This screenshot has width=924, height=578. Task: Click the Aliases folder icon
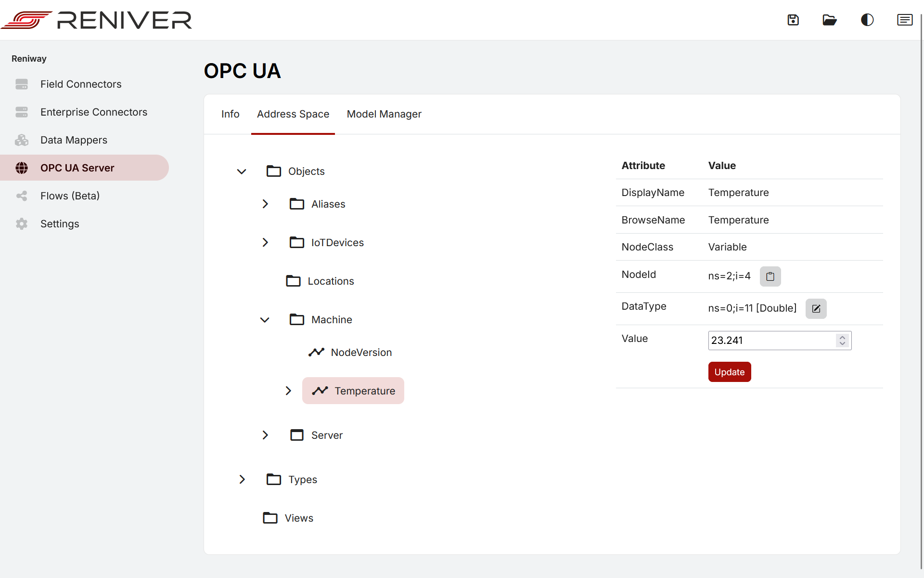297,204
